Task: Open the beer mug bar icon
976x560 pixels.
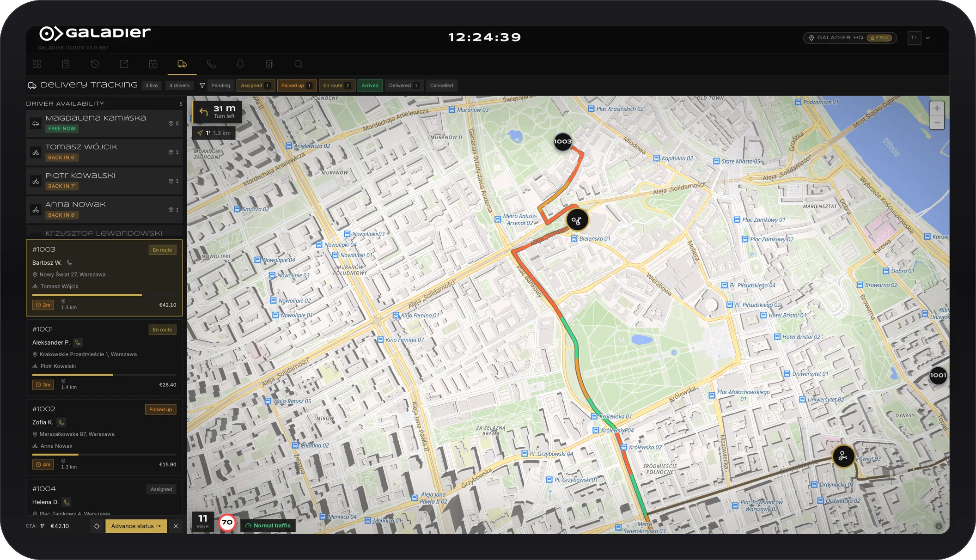Action: pyautogui.click(x=269, y=64)
